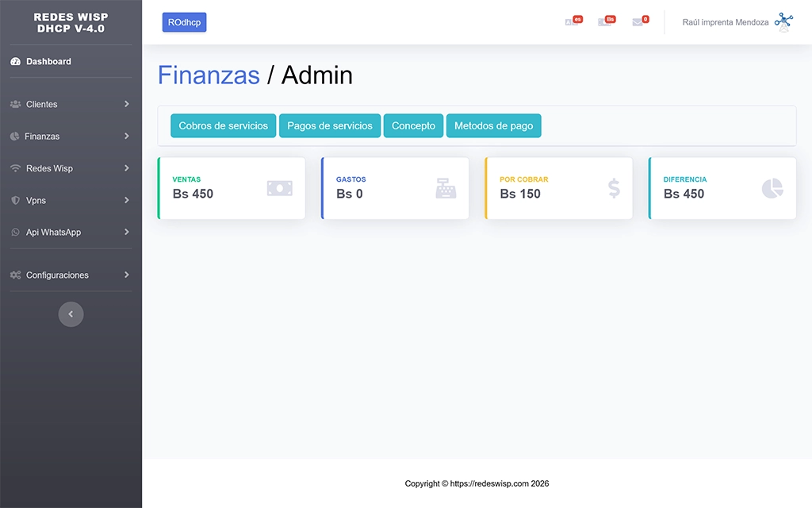Click the currency icon with Bs badge
This screenshot has width=812, height=508.
[x=605, y=22]
